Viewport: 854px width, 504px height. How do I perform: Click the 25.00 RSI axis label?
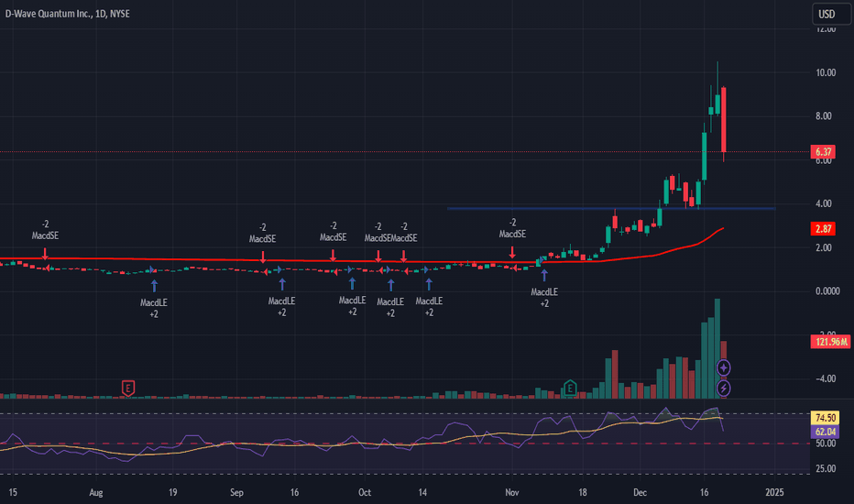coord(826,468)
